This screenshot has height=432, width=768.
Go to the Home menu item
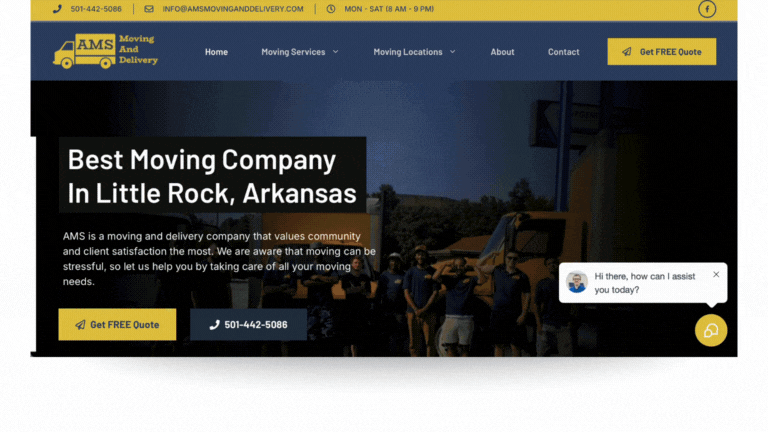[x=216, y=52]
